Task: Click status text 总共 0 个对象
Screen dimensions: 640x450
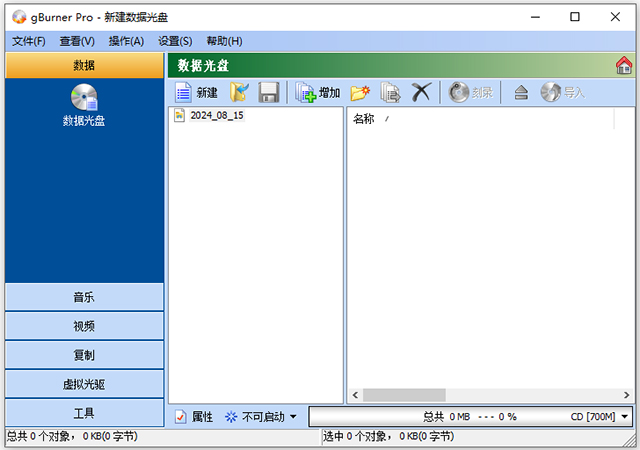Action: click(72, 437)
